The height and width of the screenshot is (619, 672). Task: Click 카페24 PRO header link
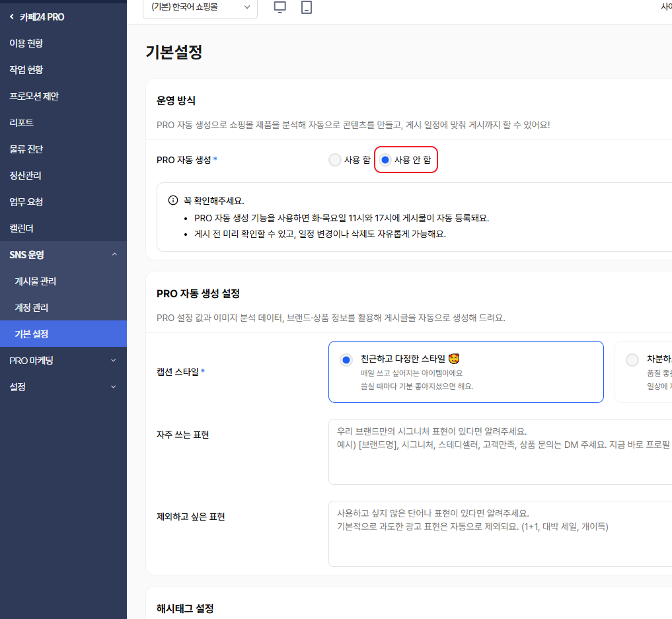coord(42,17)
